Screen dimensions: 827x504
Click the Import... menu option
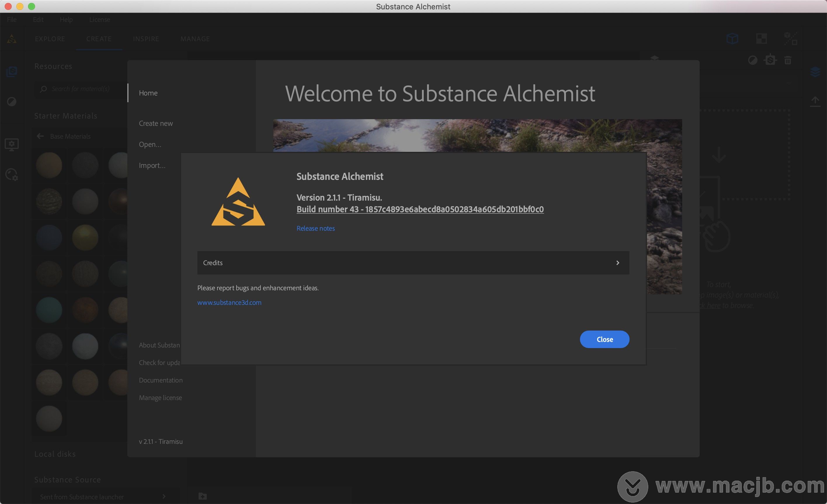(152, 165)
